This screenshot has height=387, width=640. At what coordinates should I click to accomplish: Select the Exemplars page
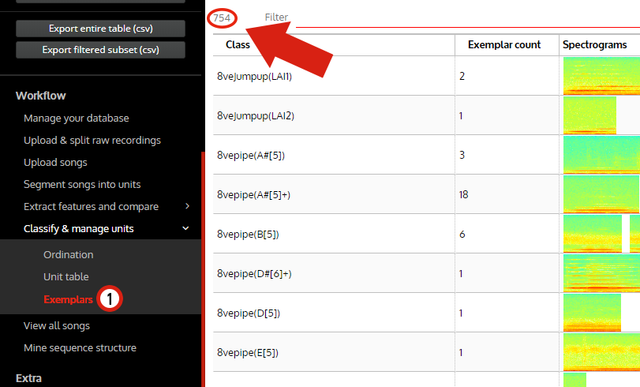click(x=68, y=299)
